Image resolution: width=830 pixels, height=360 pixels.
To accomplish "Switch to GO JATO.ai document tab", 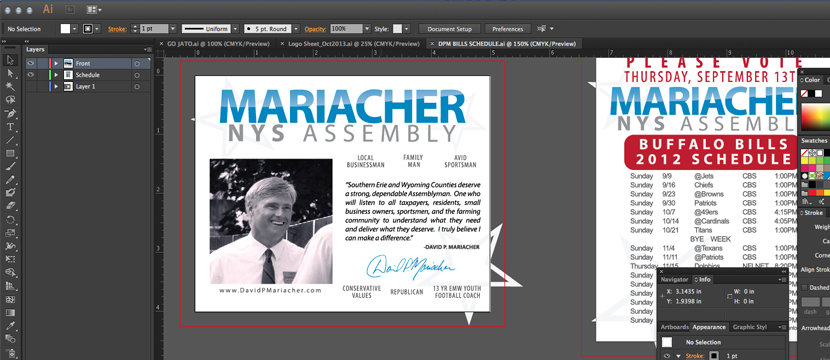I will (219, 44).
